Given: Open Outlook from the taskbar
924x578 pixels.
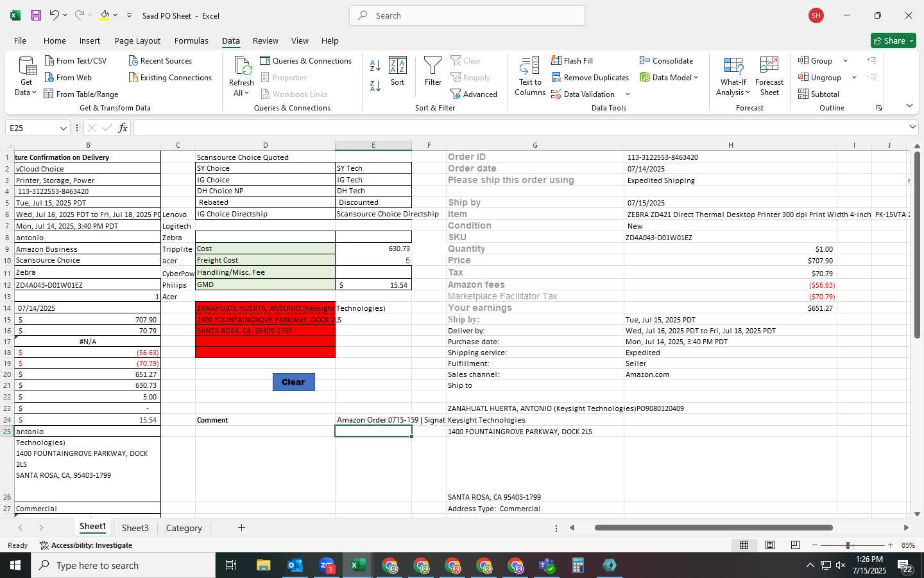Looking at the screenshot, I should coord(295,565).
